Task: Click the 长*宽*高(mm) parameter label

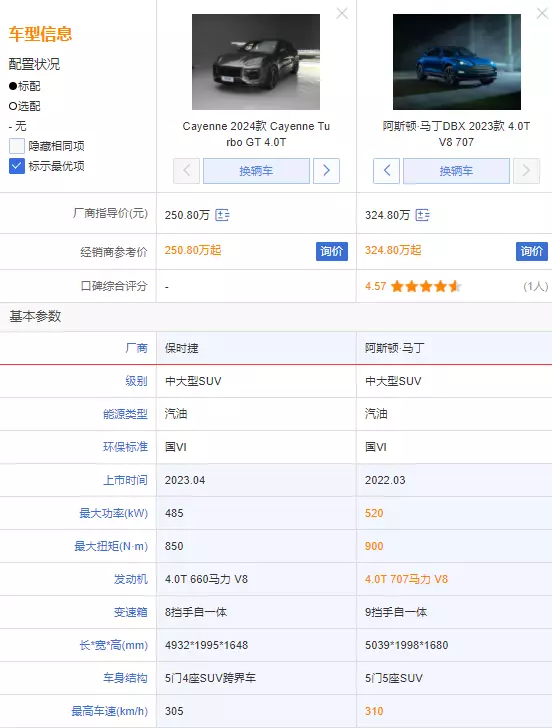Action: [x=114, y=645]
